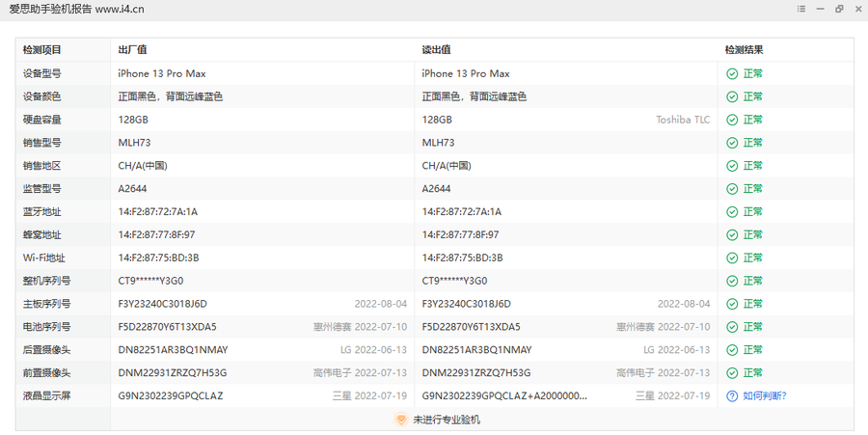Click the green check icon in 蓝牙地址 row
Image resolution: width=868 pixels, height=435 pixels.
tap(732, 212)
